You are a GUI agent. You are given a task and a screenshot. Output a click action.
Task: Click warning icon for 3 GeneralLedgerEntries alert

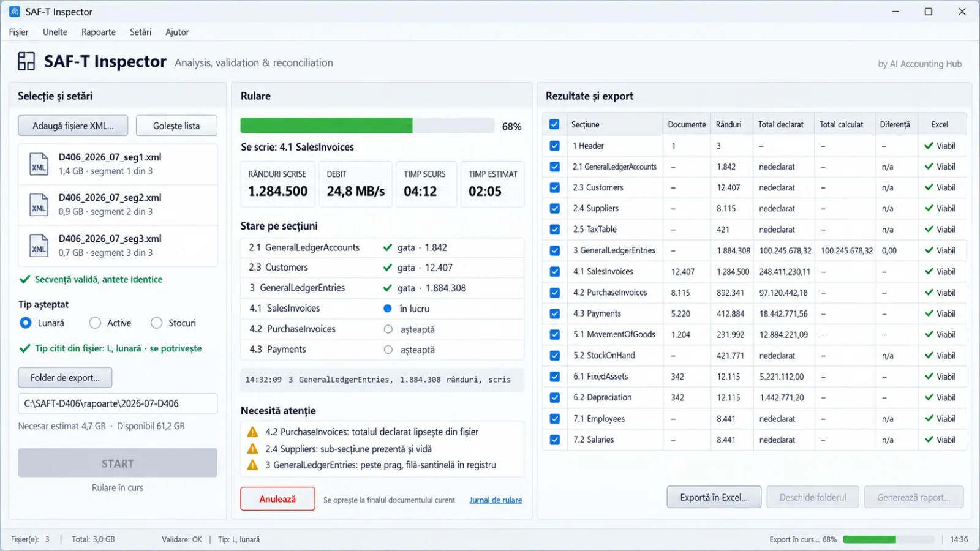(252, 465)
